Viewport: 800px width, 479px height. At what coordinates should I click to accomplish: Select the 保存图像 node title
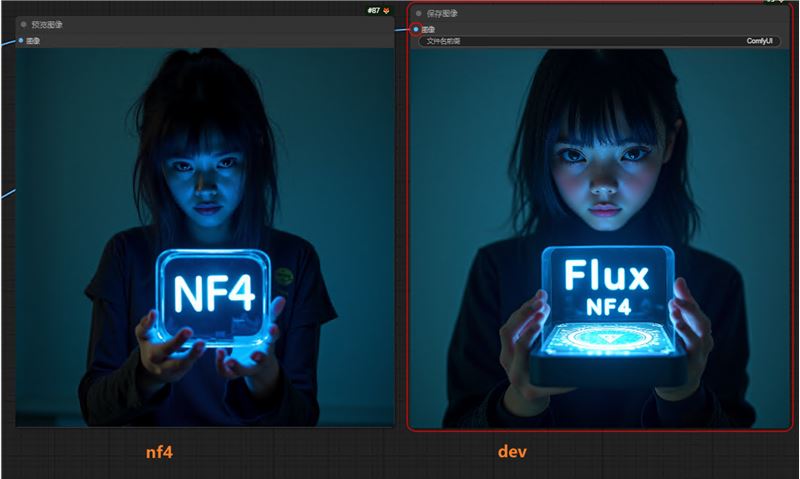coord(442,13)
